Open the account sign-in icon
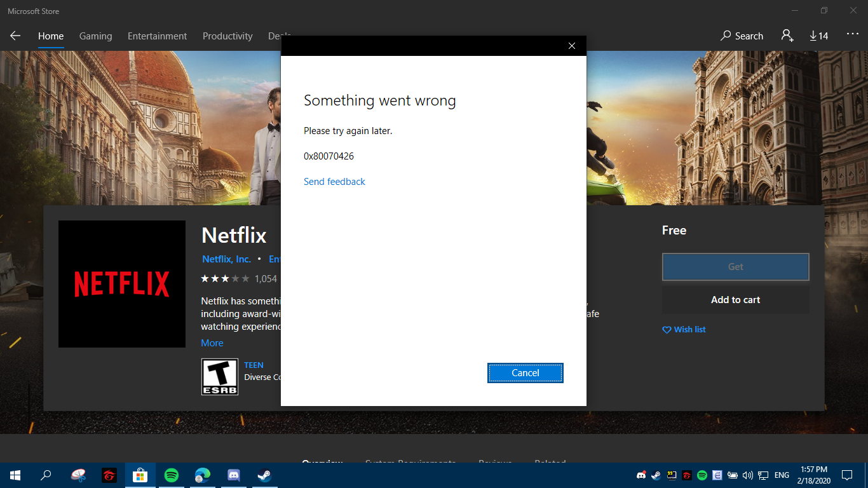The height and width of the screenshot is (488, 868). coord(787,36)
